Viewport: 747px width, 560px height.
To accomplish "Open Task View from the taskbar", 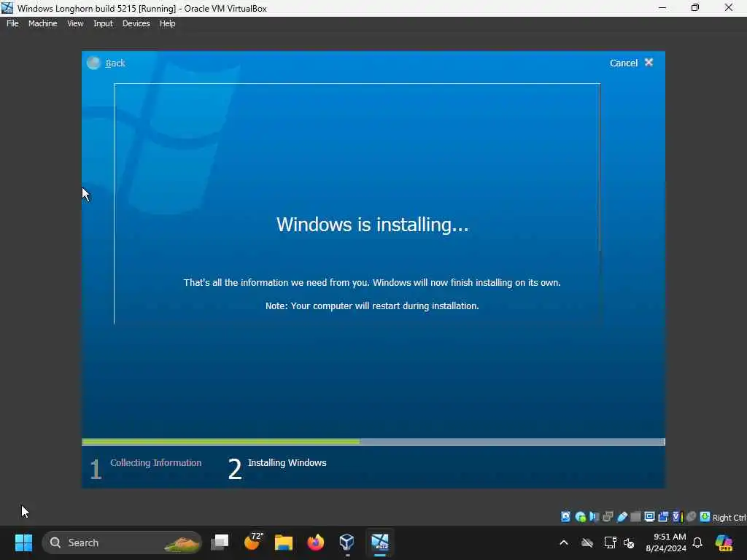I will [x=220, y=542].
